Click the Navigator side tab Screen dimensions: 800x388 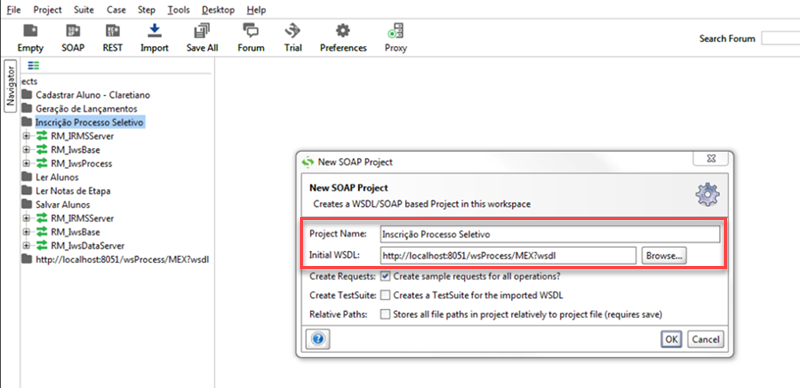tap(10, 86)
